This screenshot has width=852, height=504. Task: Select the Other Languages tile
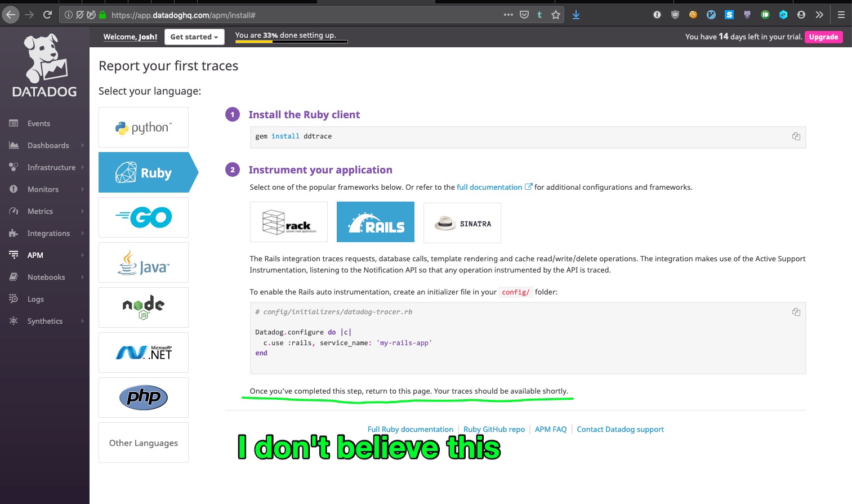pyautogui.click(x=144, y=443)
